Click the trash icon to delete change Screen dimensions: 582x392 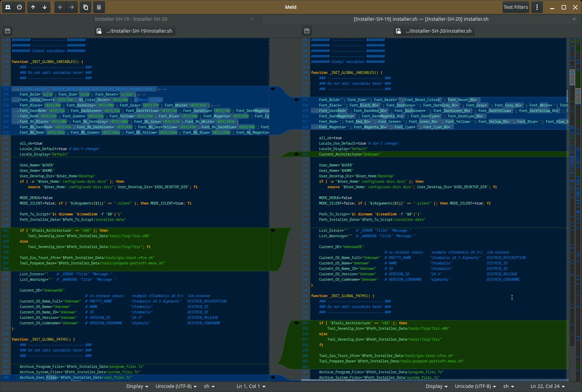[99, 7]
